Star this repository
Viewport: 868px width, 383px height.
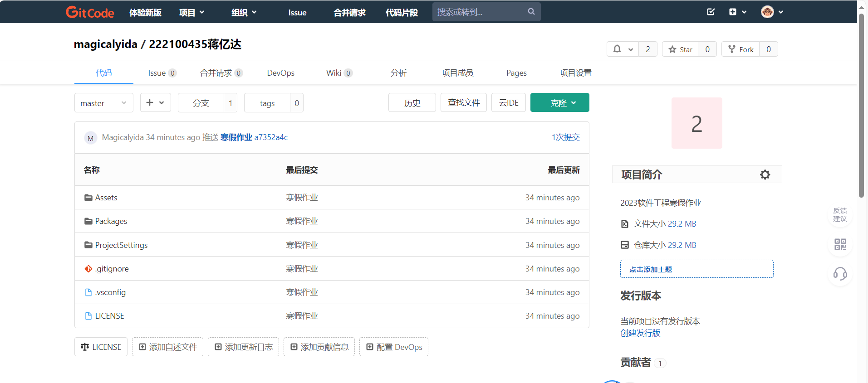click(x=680, y=49)
